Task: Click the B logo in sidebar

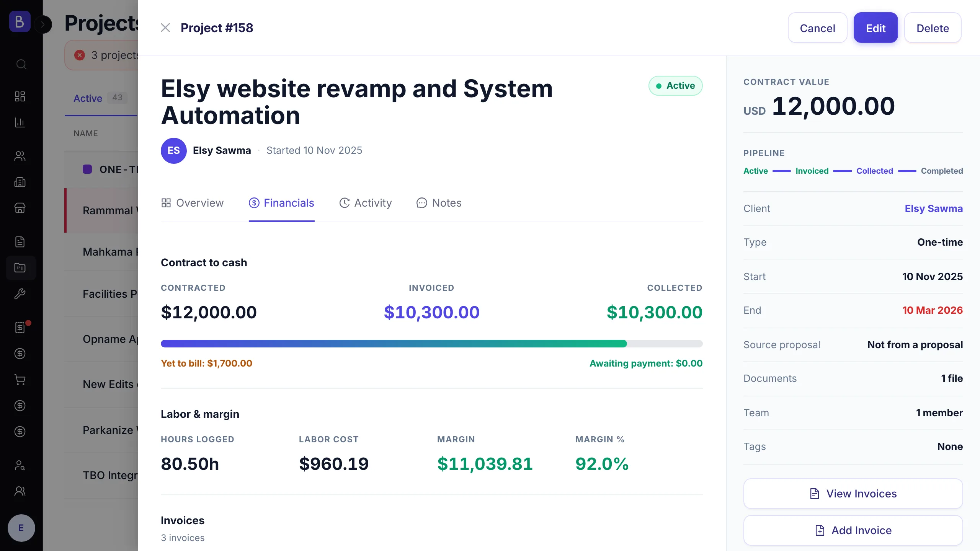Action: click(x=20, y=21)
